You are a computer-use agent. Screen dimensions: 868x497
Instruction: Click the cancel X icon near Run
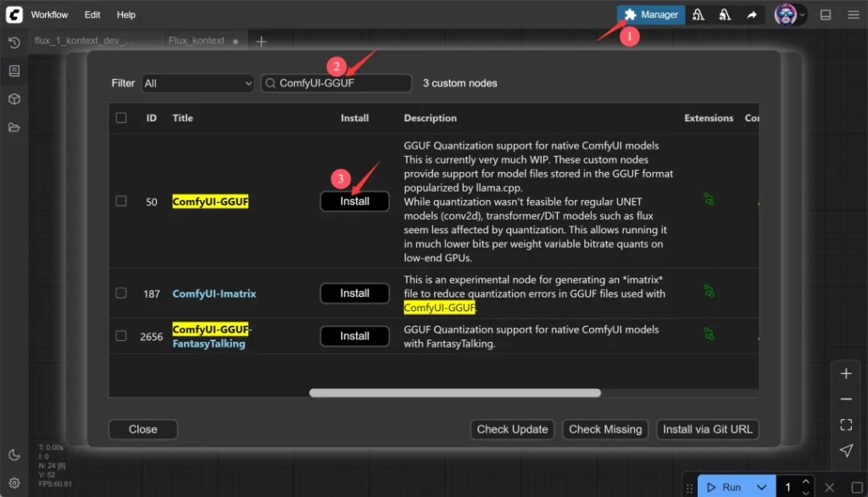coord(829,488)
